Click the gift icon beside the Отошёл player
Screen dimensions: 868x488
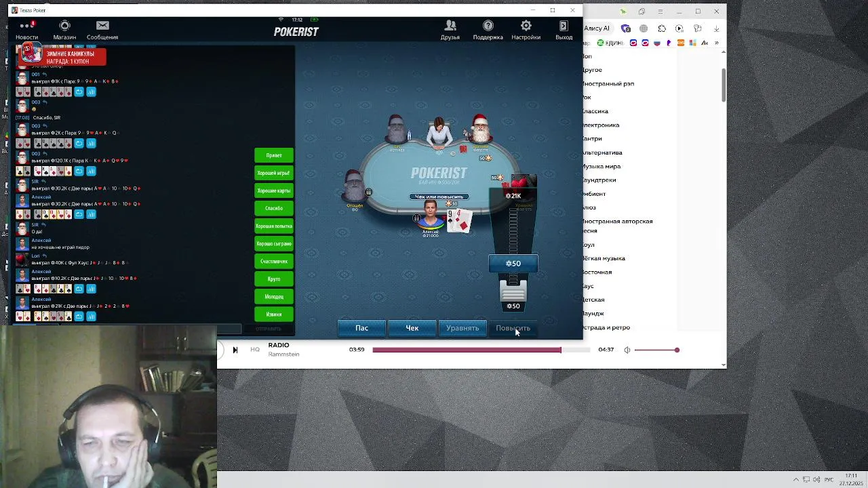[368, 192]
